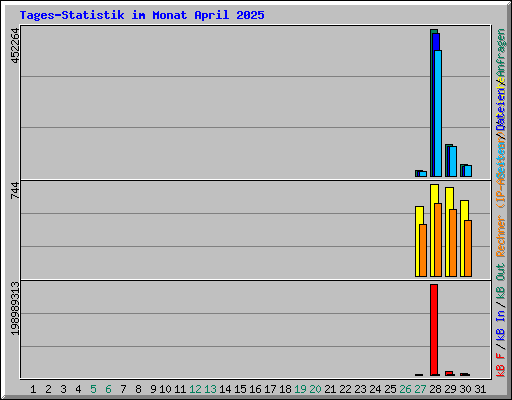Click the 'kB F' legend label

point(501,365)
